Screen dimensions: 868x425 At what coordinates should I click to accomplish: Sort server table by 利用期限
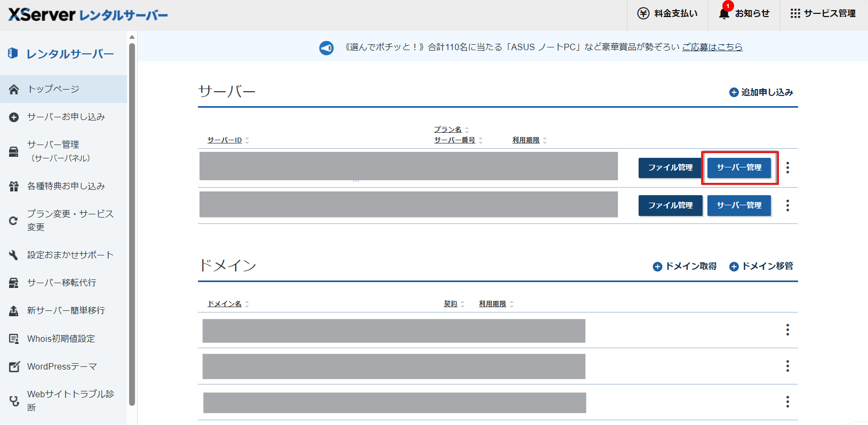529,140
